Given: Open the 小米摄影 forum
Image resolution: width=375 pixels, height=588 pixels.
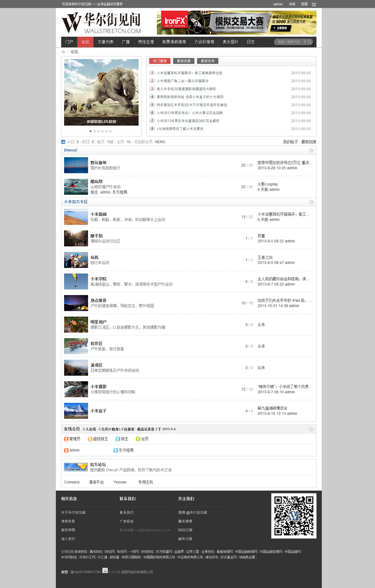Looking at the screenshot, I should tap(98, 387).
